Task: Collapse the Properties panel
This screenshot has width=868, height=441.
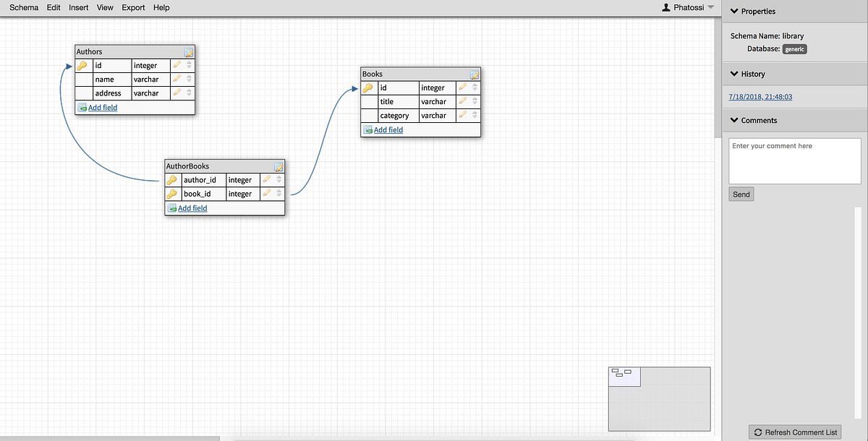Action: click(733, 11)
